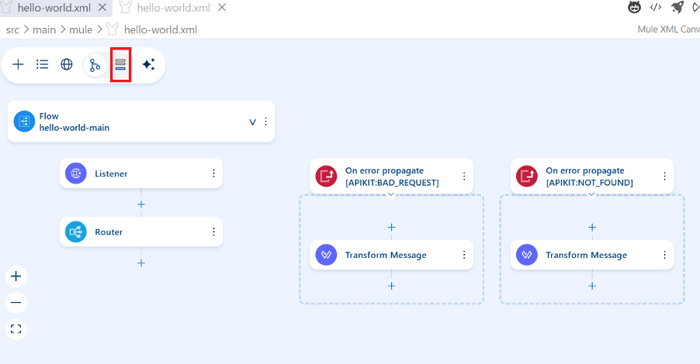
Task: Click the Router label text
Action: coord(108,232)
